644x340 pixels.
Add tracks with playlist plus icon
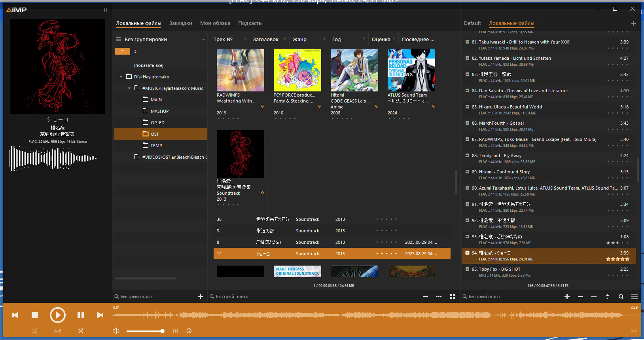(567, 296)
